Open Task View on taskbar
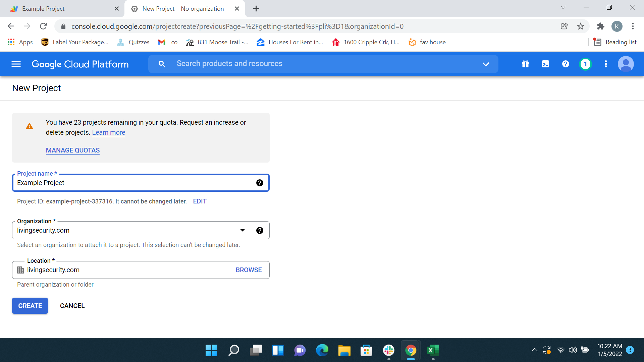 (256, 350)
